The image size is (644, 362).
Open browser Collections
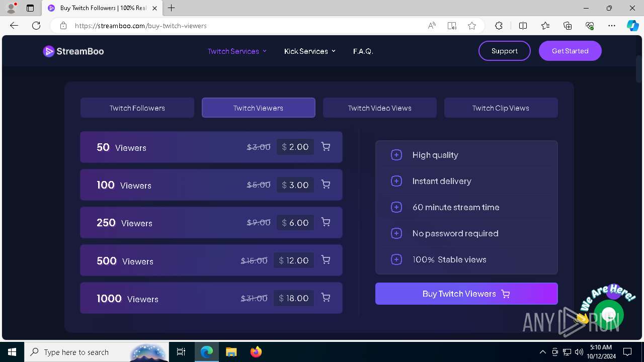pyautogui.click(x=568, y=26)
